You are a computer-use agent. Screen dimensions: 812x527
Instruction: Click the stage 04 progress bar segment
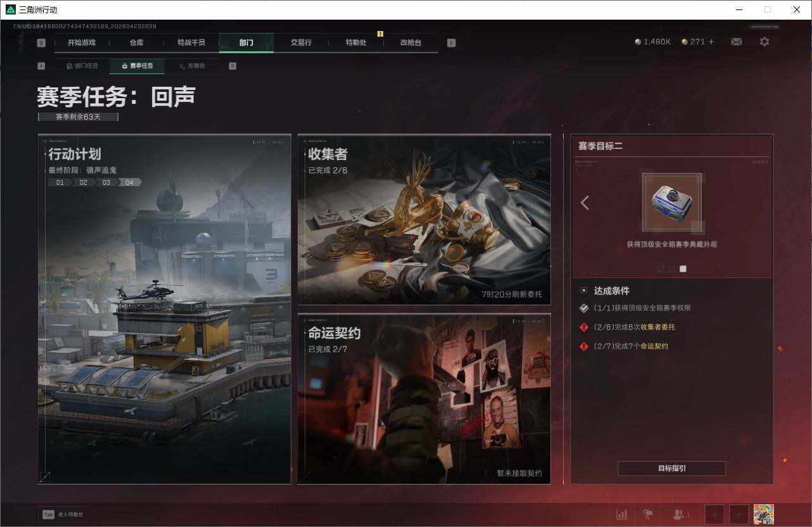[129, 182]
